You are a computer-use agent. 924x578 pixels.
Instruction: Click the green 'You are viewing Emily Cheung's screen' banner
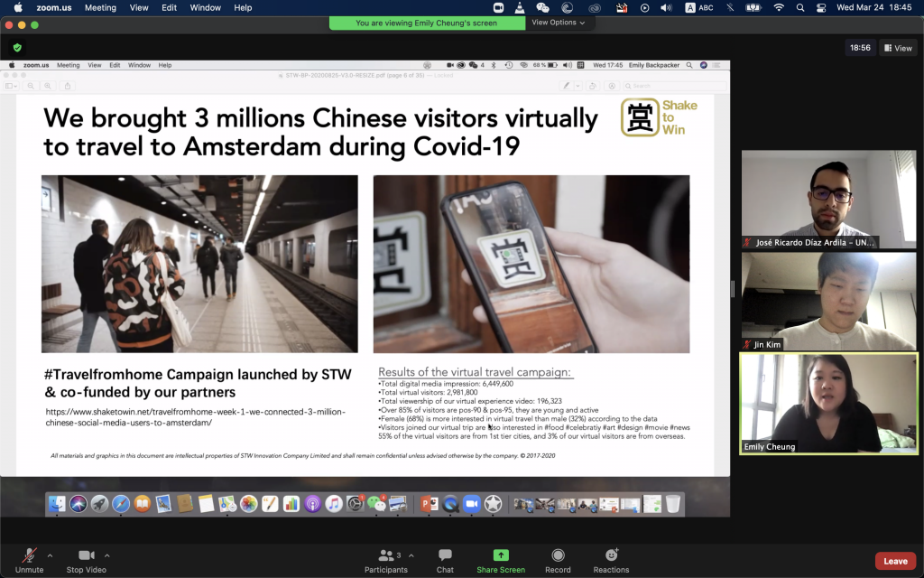[x=427, y=23]
